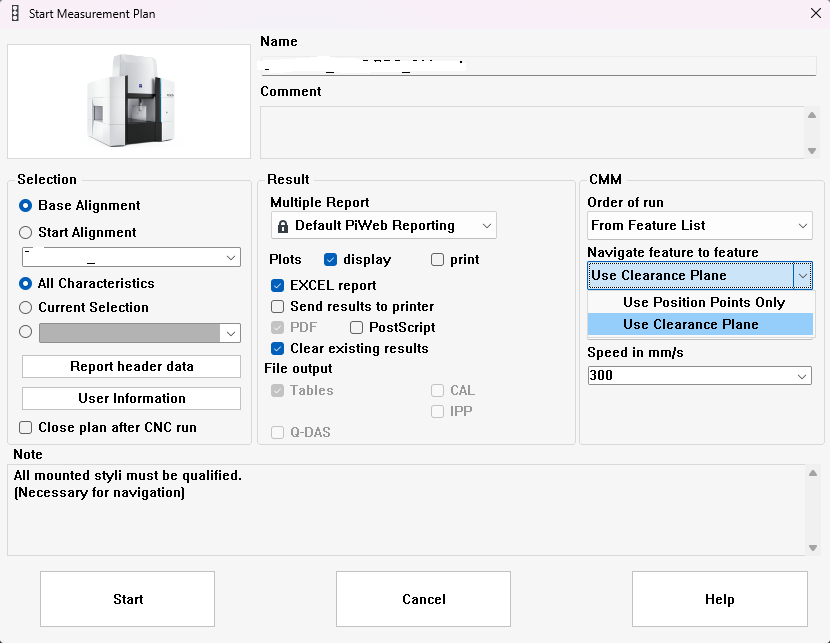The image size is (830, 643).
Task: Open the Speed in mm/s dropdown
Action: [x=700, y=375]
